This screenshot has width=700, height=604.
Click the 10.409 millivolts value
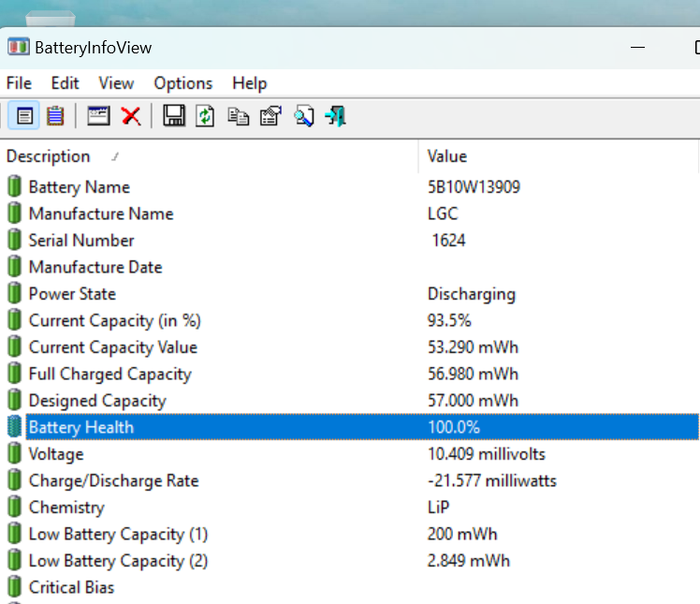pyautogui.click(x=487, y=454)
